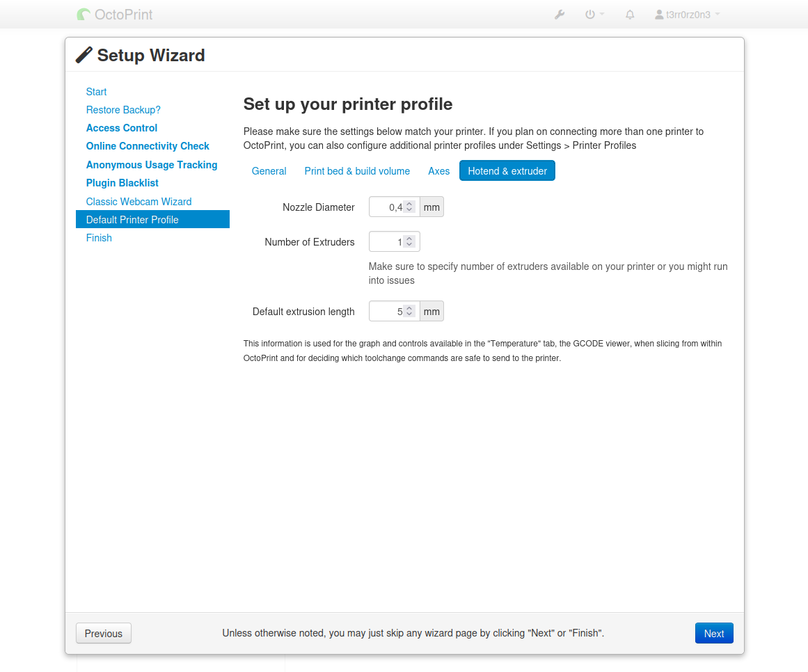Decrease Number of Extruders with spinner down
The width and height of the screenshot is (808, 672).
click(409, 245)
